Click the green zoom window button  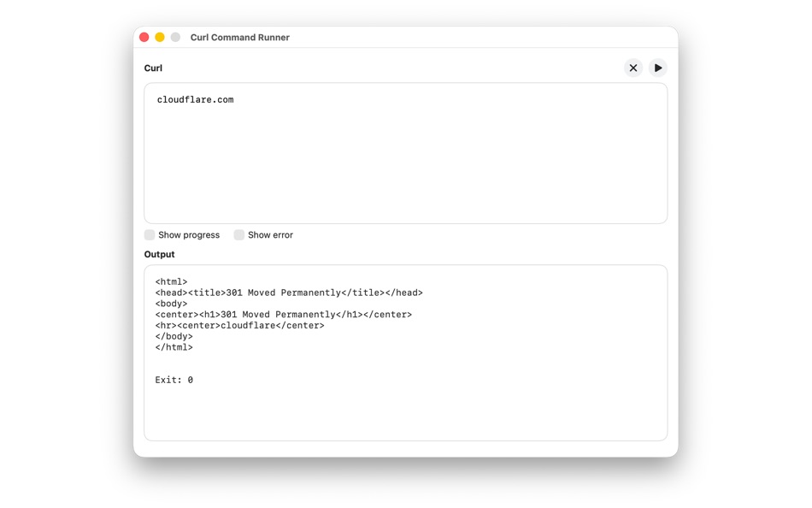coord(174,37)
